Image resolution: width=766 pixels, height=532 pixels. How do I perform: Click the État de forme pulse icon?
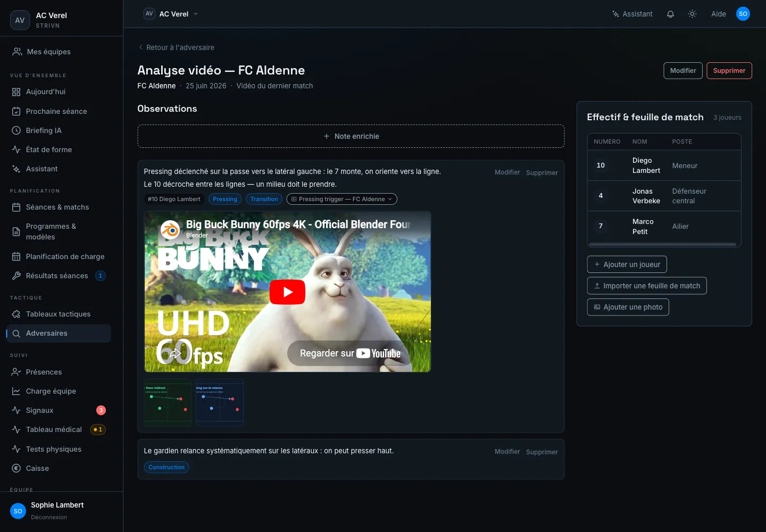coord(16,149)
